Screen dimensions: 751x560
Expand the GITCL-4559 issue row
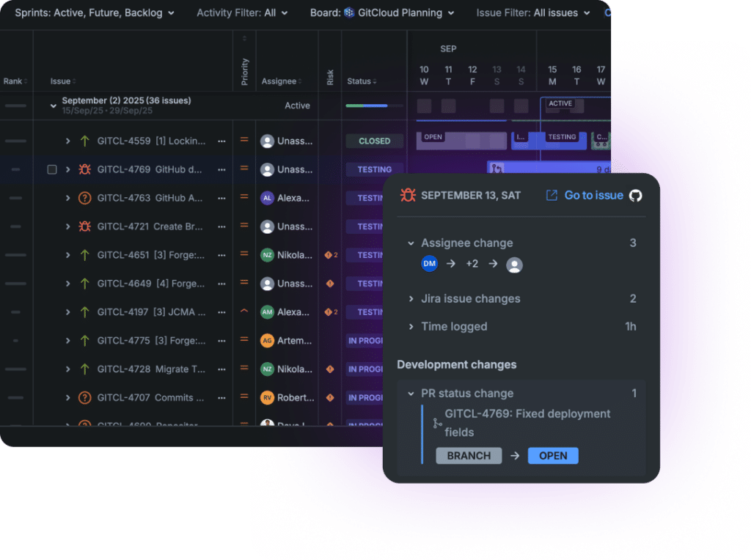[68, 141]
